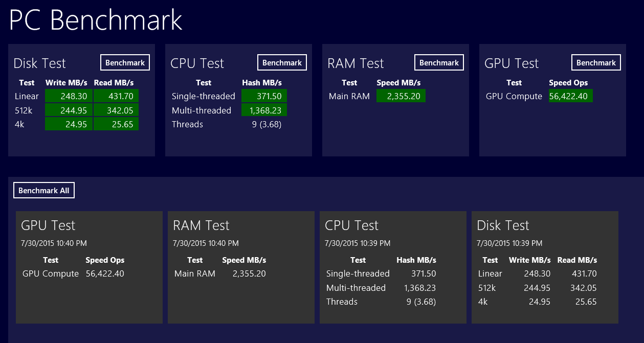
Task: Click green Linear write cell 248.30
Action: (x=69, y=96)
